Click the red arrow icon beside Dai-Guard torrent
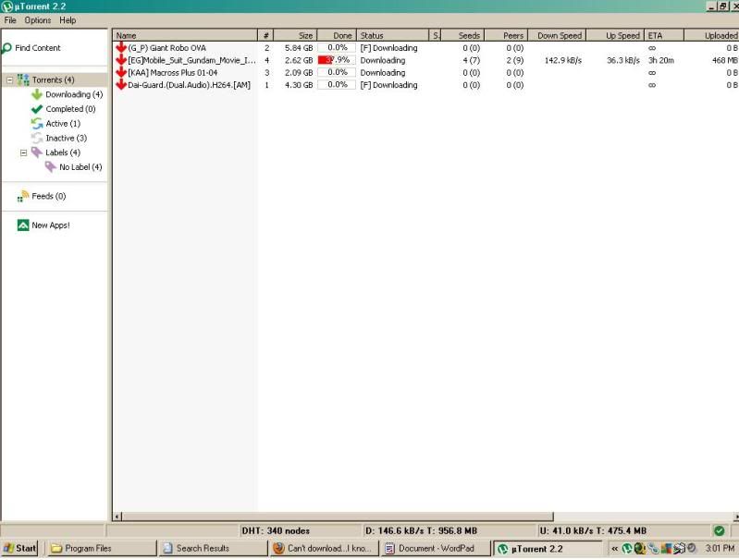This screenshot has height=560, width=739. [x=121, y=85]
